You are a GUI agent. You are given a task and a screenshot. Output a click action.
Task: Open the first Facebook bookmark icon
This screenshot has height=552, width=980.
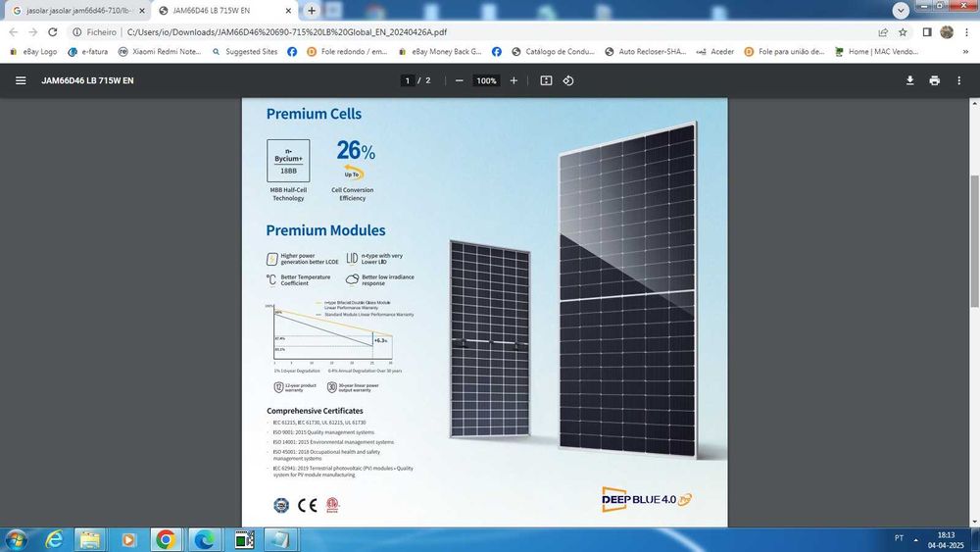(x=292, y=51)
